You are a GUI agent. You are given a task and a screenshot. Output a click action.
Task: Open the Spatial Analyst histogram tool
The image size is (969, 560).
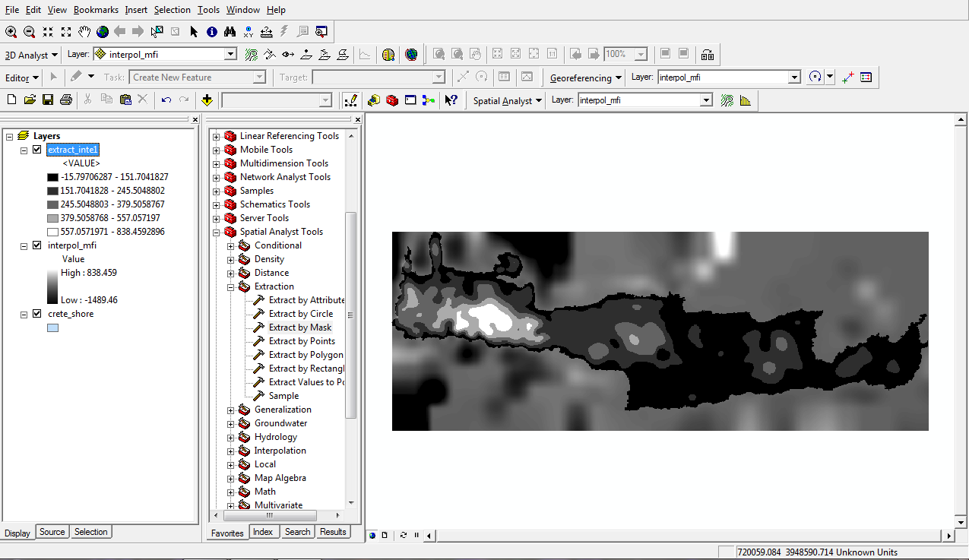click(745, 100)
